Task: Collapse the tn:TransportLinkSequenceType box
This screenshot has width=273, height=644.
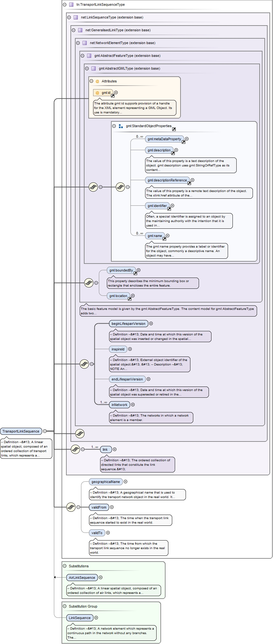Action: coord(64,5)
